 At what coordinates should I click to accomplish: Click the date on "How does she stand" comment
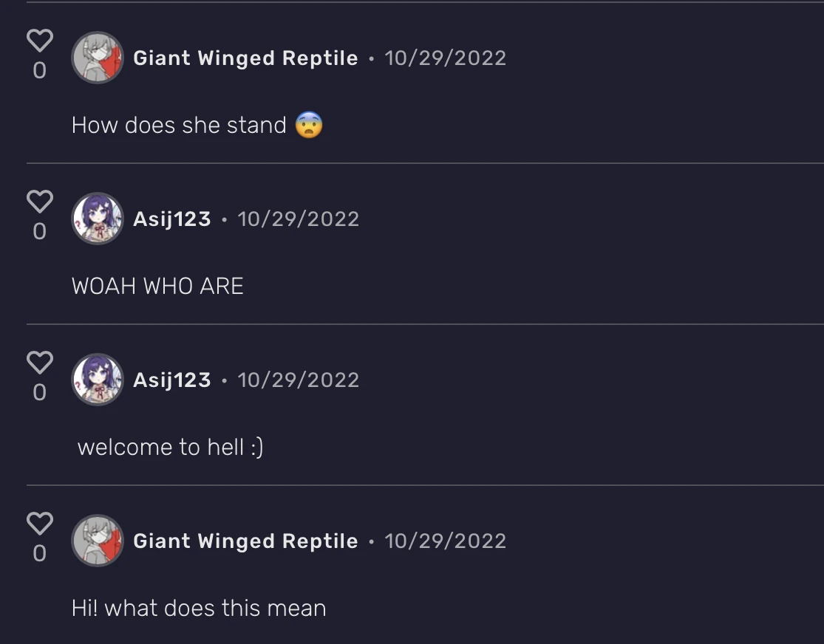(446, 58)
